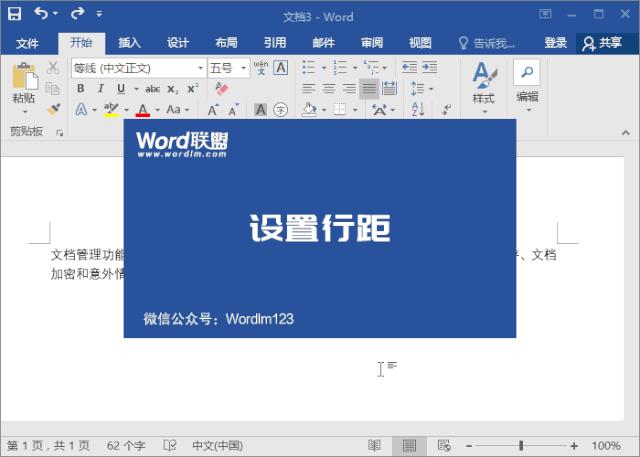This screenshot has width=640, height=457.
Task: Collapse the ribbon with the chevron
Action: pos(626,133)
